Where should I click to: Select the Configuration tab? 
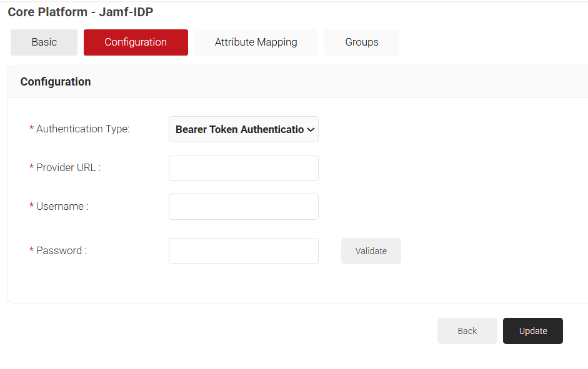136,42
